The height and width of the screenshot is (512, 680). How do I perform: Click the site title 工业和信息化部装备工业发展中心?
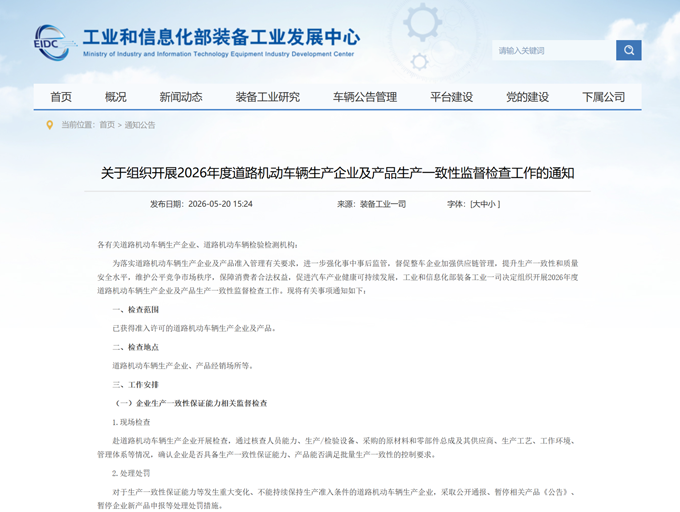(x=221, y=37)
